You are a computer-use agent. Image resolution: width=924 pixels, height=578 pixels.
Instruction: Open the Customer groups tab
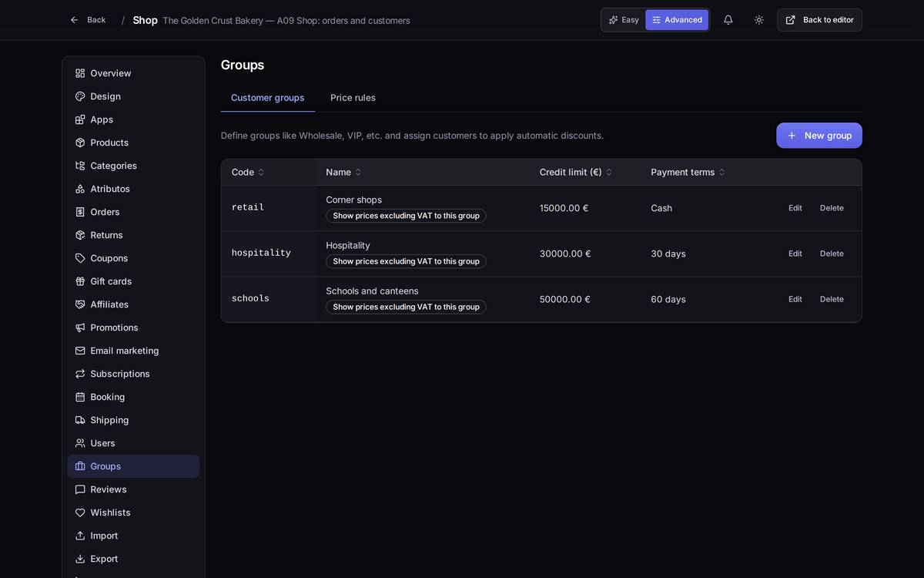pos(268,98)
